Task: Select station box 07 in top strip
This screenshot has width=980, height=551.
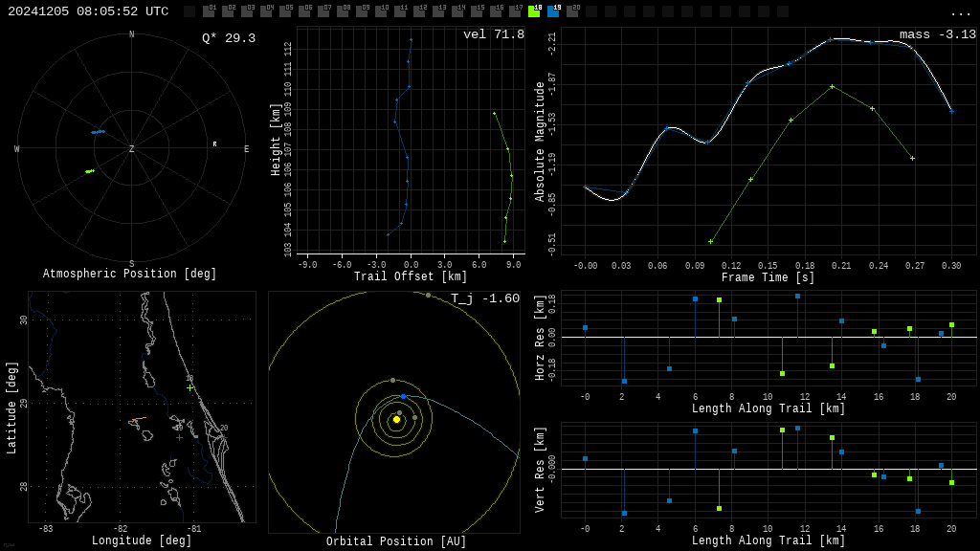Action: tap(323, 11)
